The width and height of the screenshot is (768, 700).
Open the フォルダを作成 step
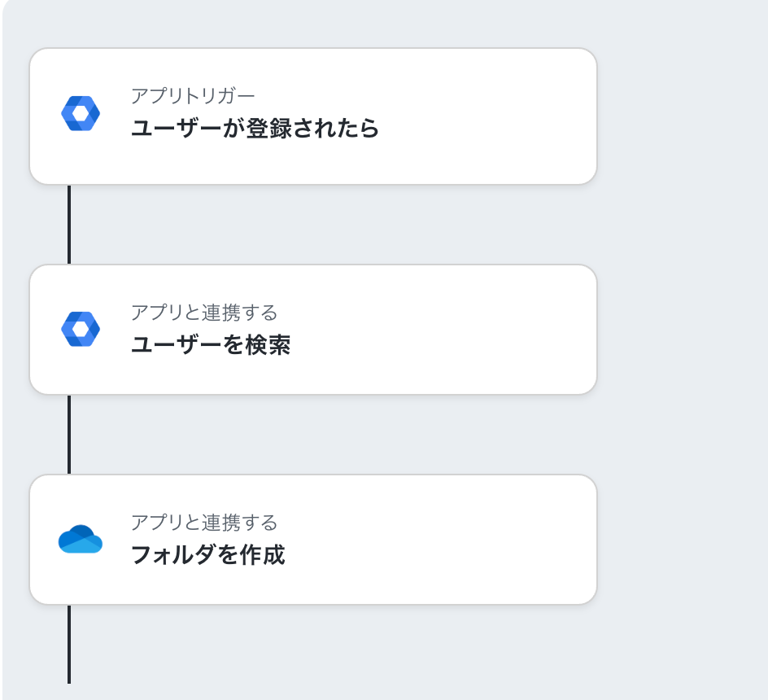click(313, 539)
